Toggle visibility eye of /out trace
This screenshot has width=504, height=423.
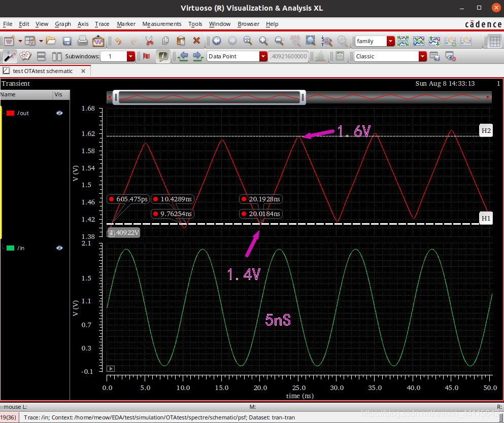59,113
